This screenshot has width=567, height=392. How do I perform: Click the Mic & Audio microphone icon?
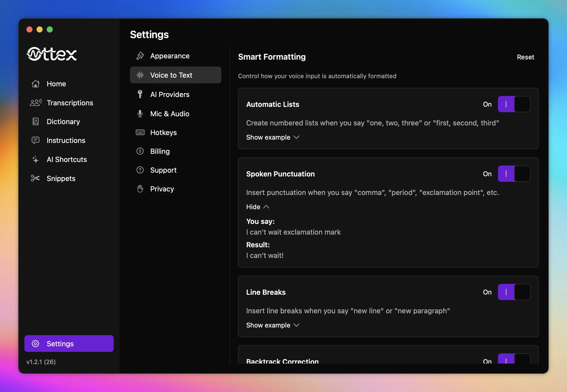[140, 113]
